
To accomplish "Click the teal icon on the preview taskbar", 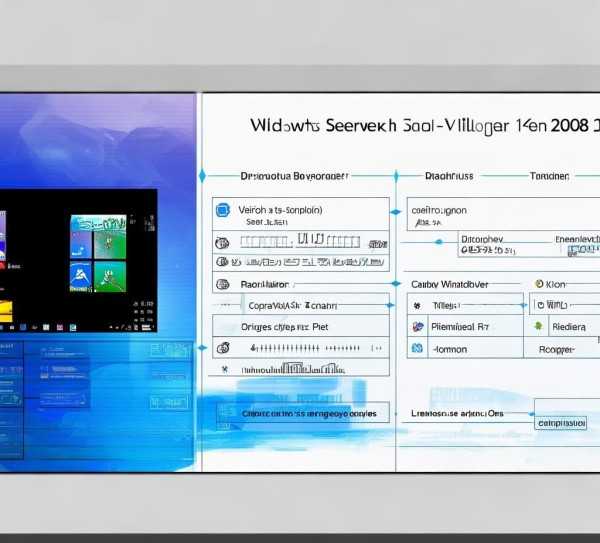I will (x=73, y=328).
